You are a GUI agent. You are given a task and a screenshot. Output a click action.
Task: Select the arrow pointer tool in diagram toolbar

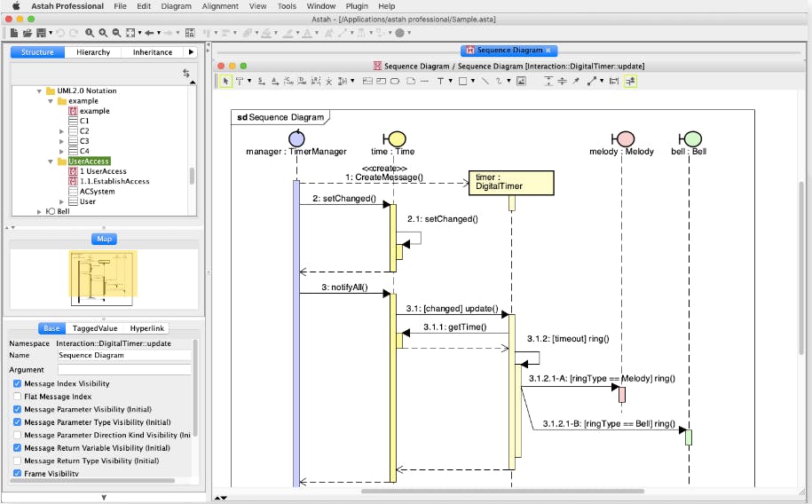pos(225,81)
